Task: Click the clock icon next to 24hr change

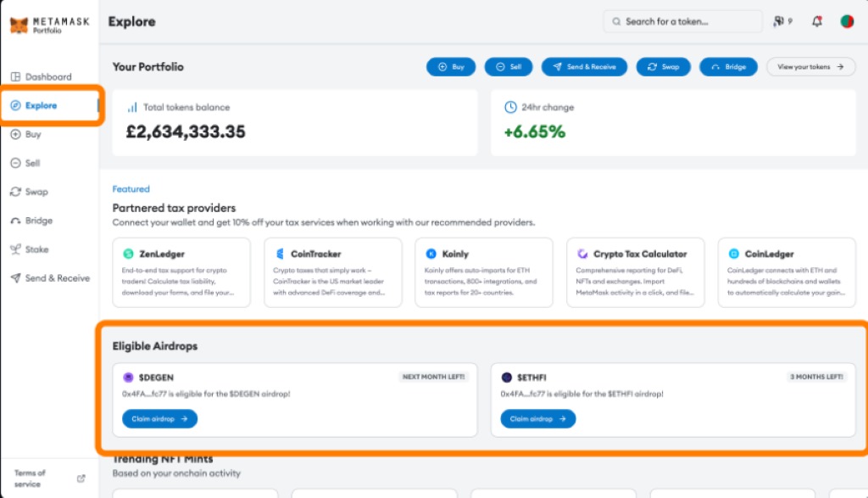Action: (x=510, y=107)
